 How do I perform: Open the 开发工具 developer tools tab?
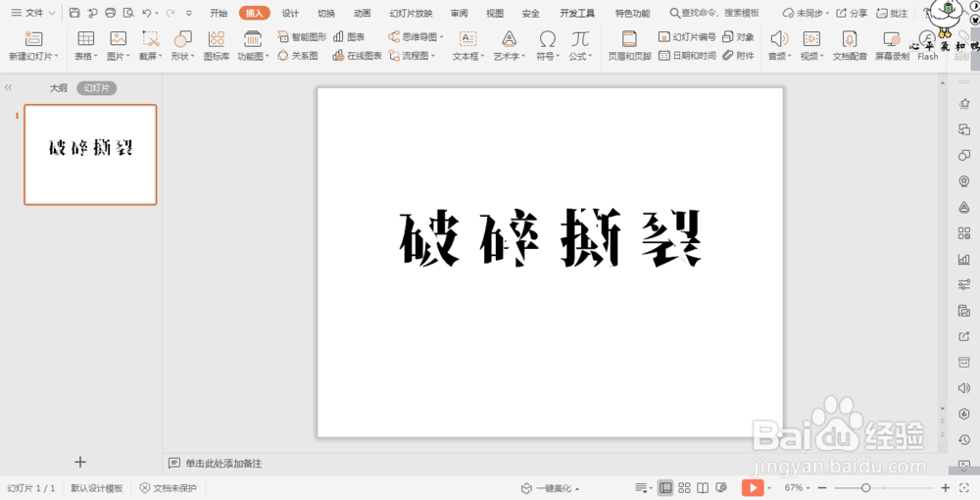pos(577,13)
